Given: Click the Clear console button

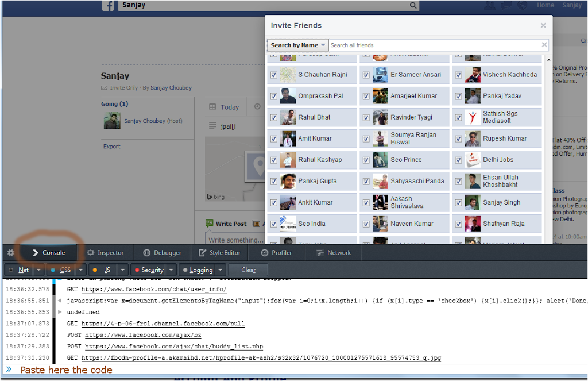Looking at the screenshot, I should pos(248,270).
